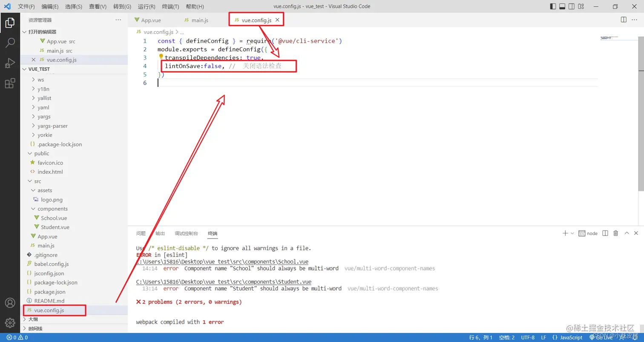Collapse the VUE_TEST project section
644x342 pixels.
pos(74,69)
